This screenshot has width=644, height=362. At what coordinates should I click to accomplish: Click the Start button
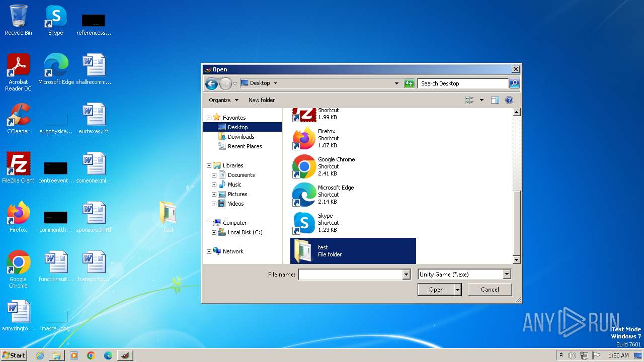[14, 355]
